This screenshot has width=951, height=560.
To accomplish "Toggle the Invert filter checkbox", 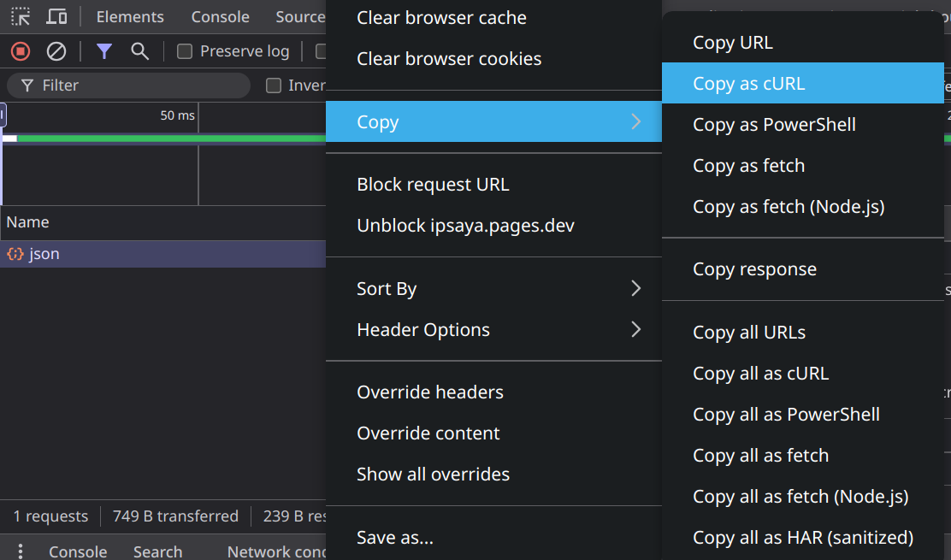I will [x=274, y=85].
